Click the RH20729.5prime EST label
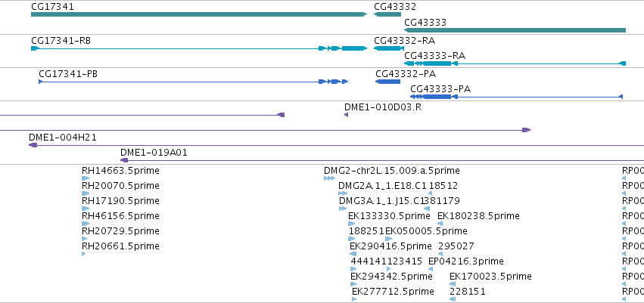The width and height of the screenshot is (644, 303). [x=121, y=231]
